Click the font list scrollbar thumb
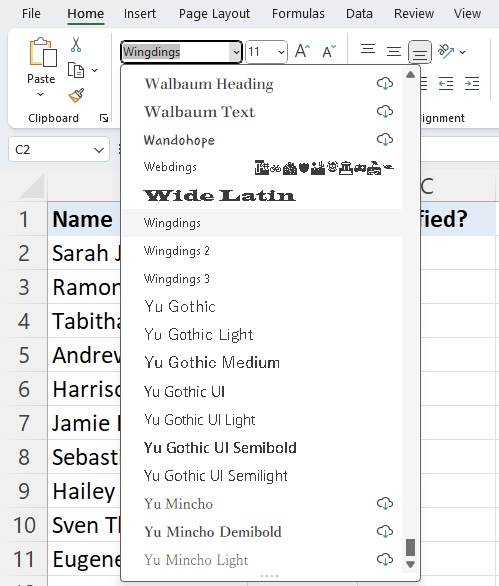The image size is (499, 586). (410, 548)
